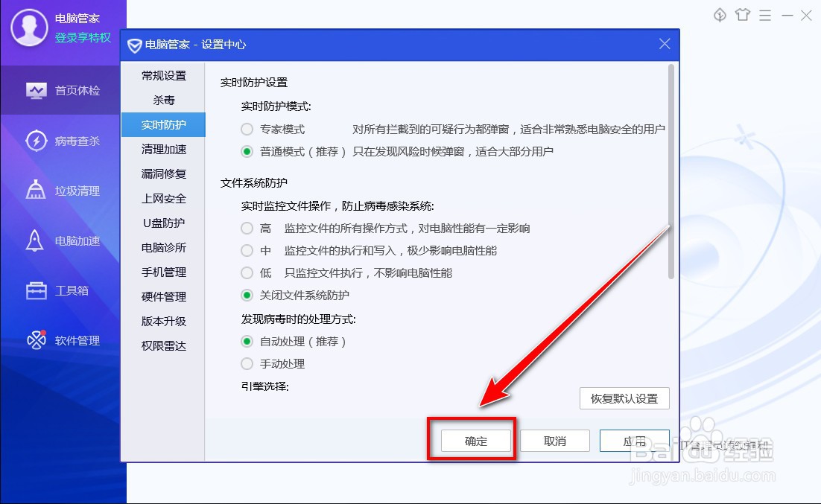Select 手动处理 radio option
Image resolution: width=821 pixels, height=504 pixels.
pyautogui.click(x=247, y=364)
